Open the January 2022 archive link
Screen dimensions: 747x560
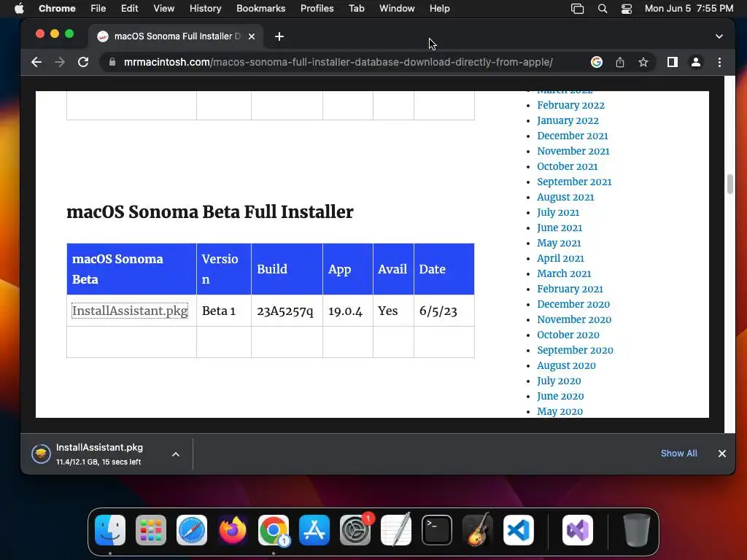568,120
